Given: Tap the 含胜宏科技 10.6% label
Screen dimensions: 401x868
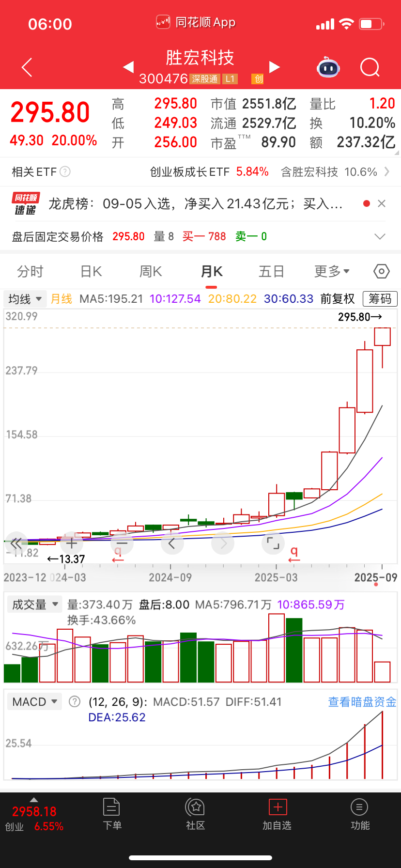Looking at the screenshot, I should coord(329,171).
